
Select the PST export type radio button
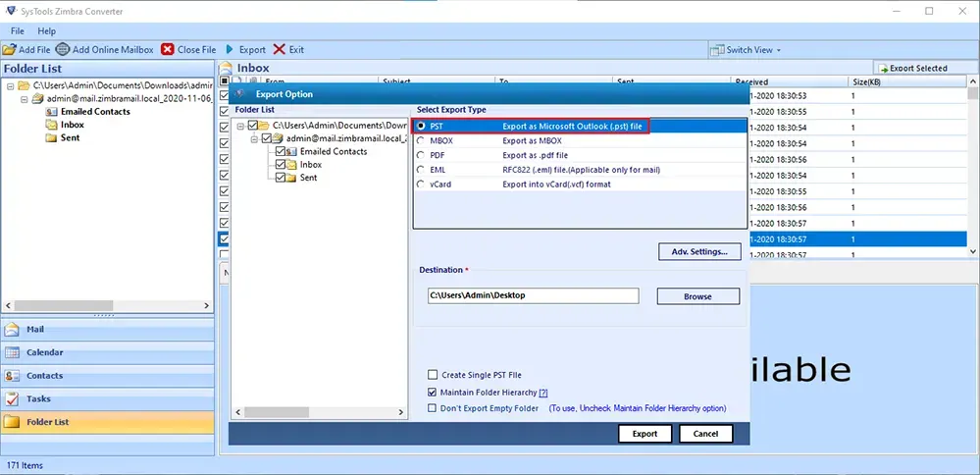coord(421,126)
